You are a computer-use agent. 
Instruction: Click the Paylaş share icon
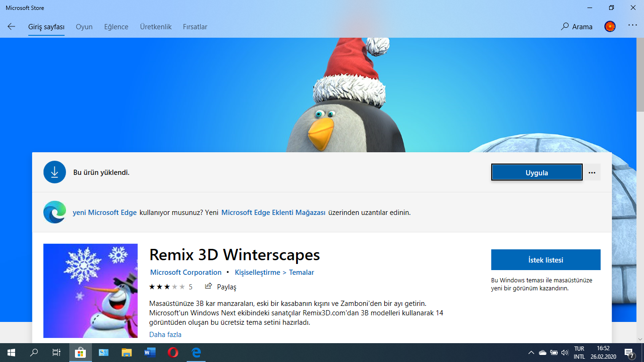[x=208, y=286]
